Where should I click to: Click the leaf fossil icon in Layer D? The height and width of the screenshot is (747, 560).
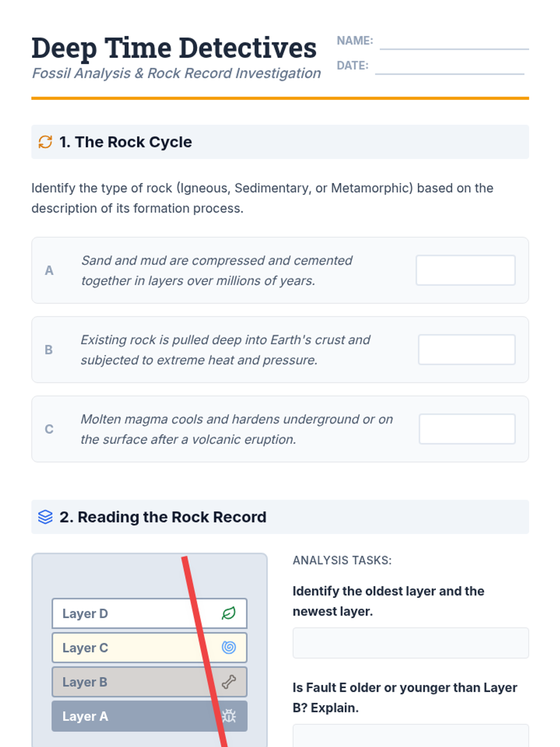coord(229,613)
